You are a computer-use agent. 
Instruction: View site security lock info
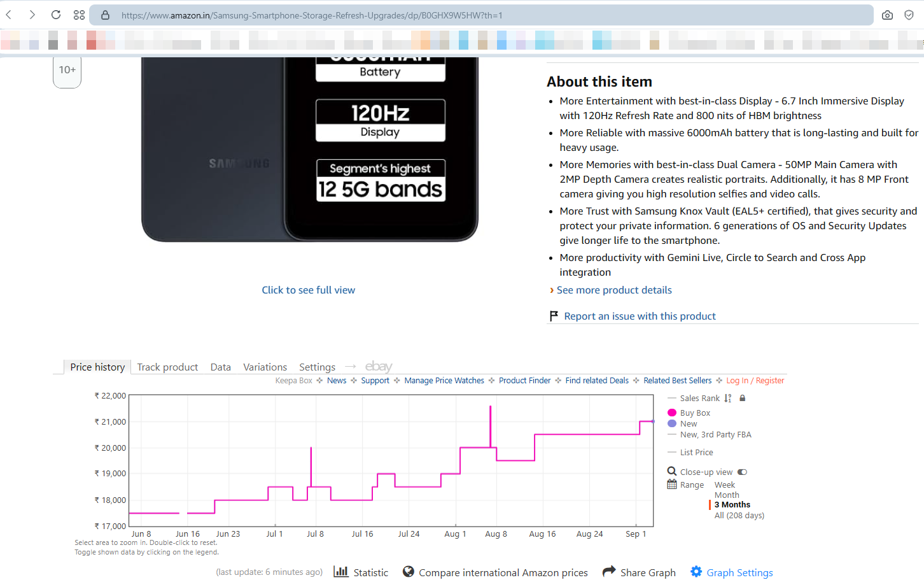[x=106, y=15]
